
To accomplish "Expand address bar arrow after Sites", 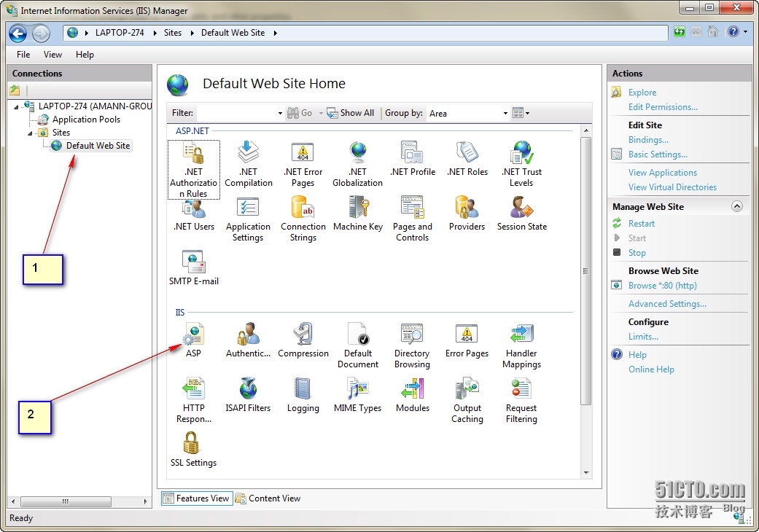I will tap(192, 33).
